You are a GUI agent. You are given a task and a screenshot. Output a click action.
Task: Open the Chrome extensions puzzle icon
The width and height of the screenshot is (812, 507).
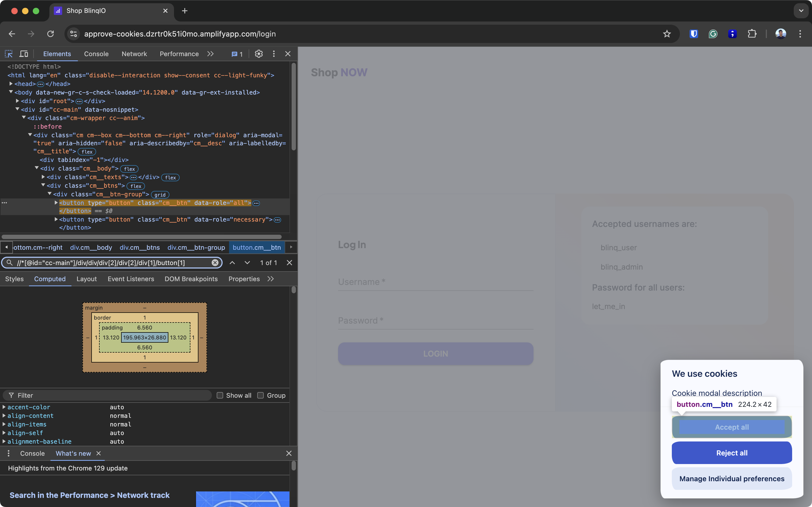[752, 34]
